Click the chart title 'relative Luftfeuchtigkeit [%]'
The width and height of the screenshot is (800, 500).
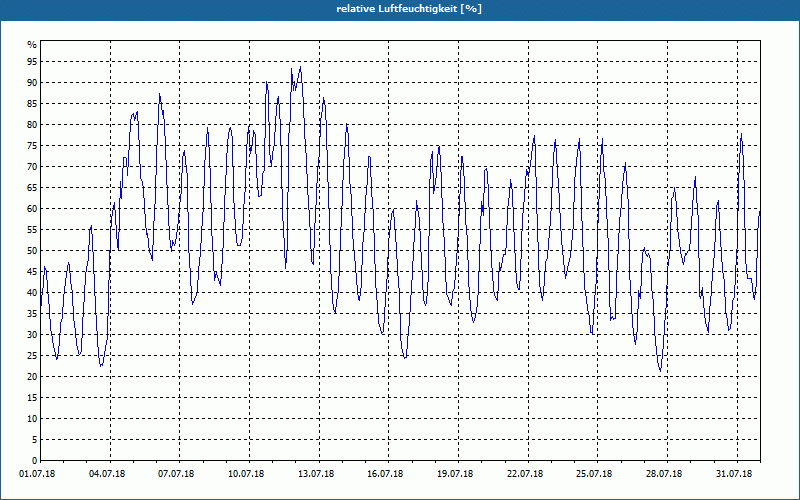coord(409,9)
